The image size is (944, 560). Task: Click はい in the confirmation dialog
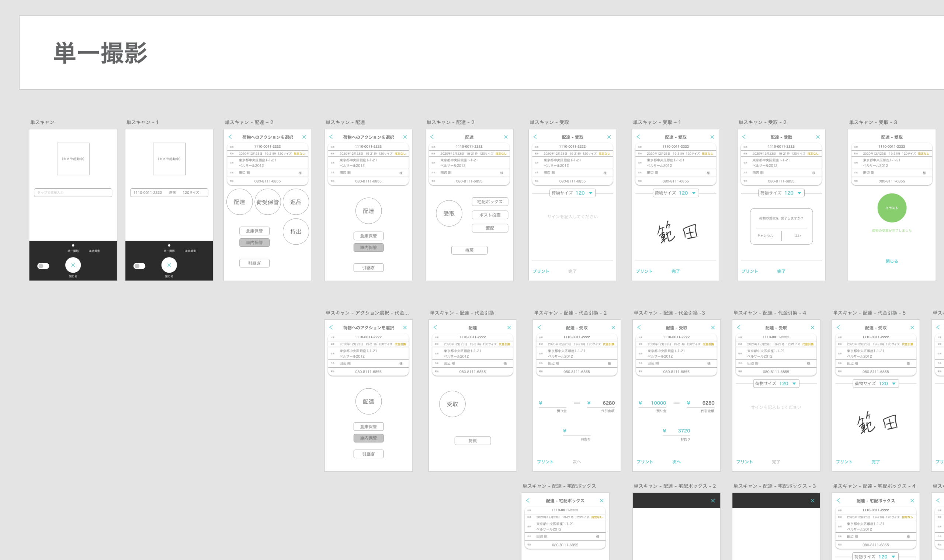(x=798, y=235)
